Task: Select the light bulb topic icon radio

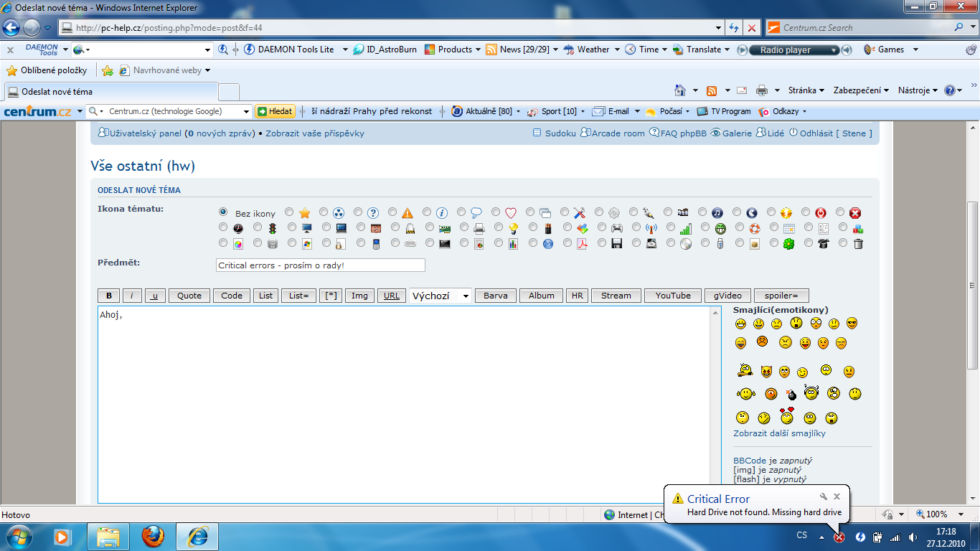Action: [499, 228]
